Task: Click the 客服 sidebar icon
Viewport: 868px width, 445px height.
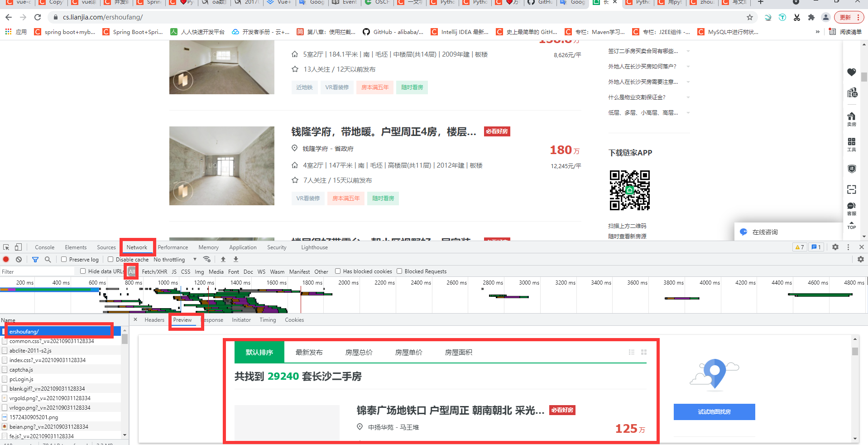Action: (x=852, y=209)
